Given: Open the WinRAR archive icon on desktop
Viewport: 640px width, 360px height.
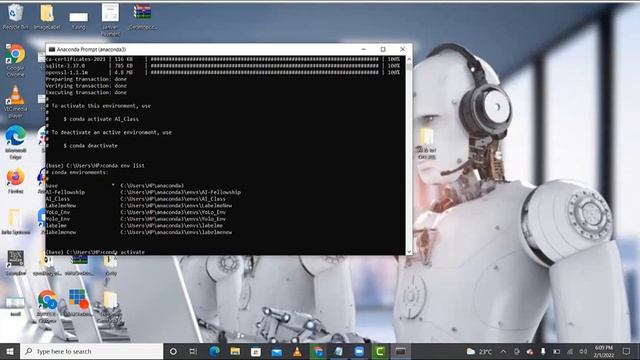Looking at the screenshot, I should [142, 16].
